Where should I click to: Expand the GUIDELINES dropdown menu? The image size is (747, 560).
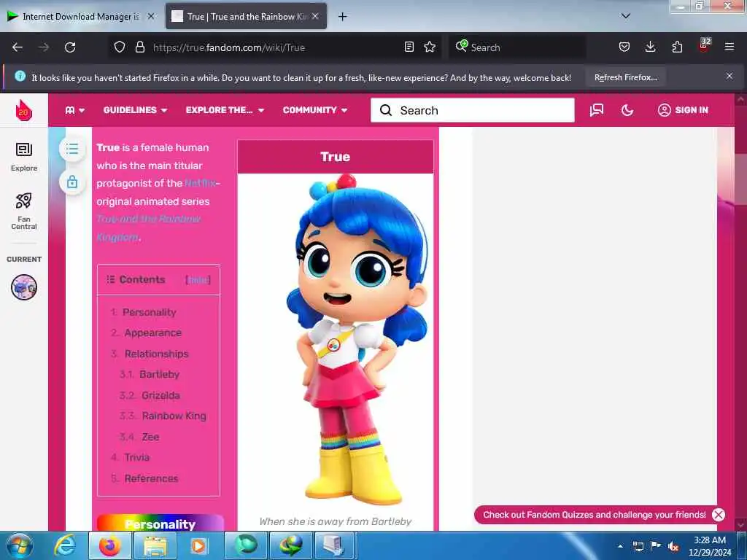pos(135,110)
